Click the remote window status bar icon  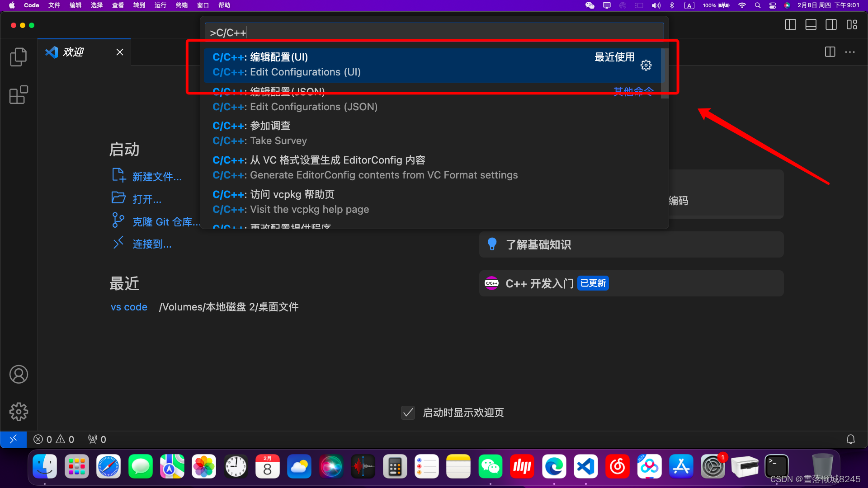coord(13,439)
